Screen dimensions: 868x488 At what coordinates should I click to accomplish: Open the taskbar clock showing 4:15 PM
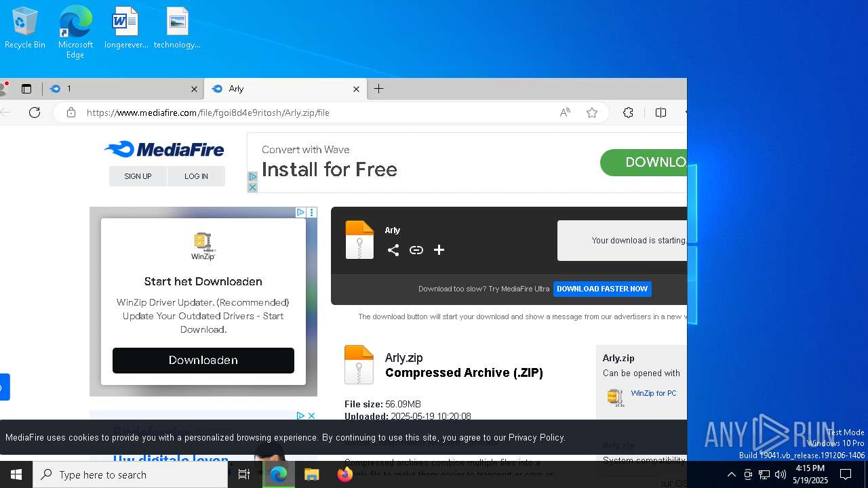click(810, 474)
